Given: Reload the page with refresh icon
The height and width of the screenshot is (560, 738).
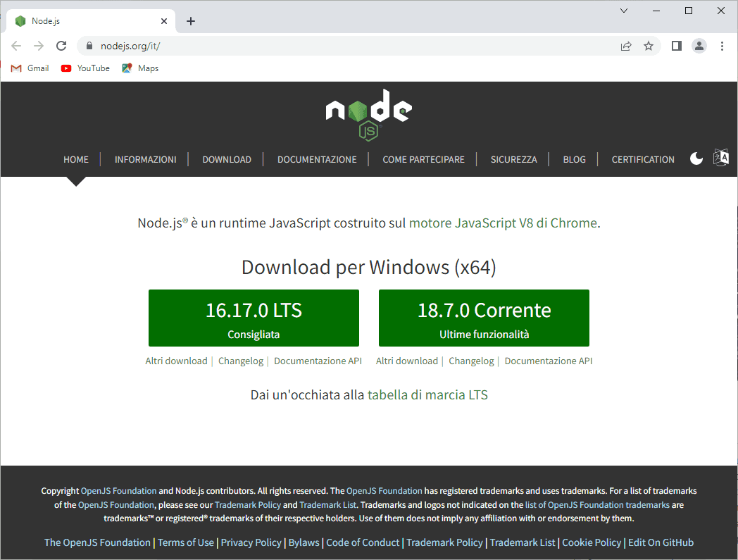Looking at the screenshot, I should 61,46.
